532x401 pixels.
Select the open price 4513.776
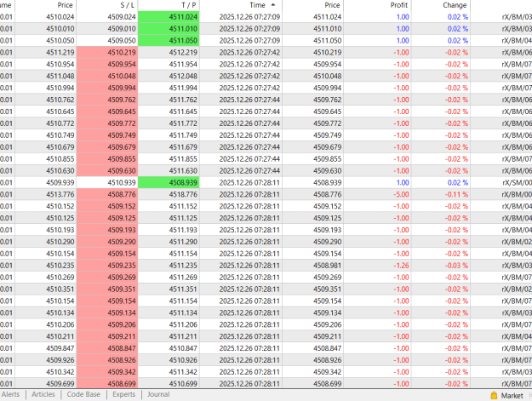pyautogui.click(x=46, y=194)
